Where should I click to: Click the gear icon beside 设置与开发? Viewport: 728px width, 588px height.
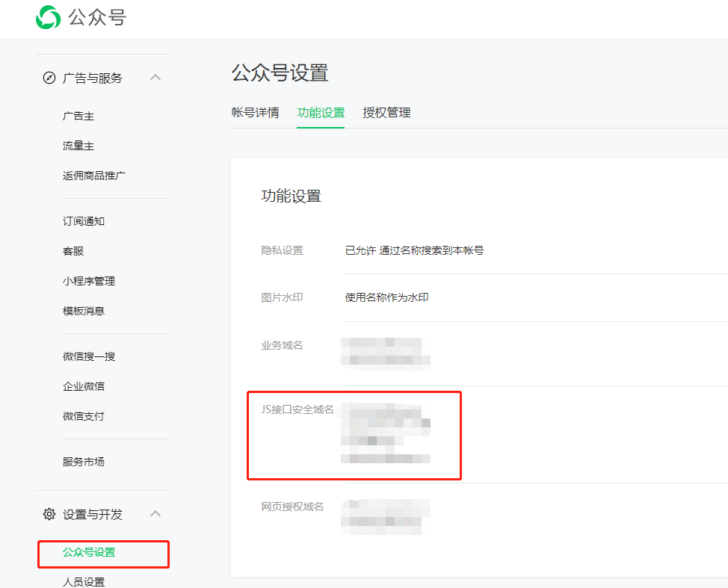pos(49,514)
